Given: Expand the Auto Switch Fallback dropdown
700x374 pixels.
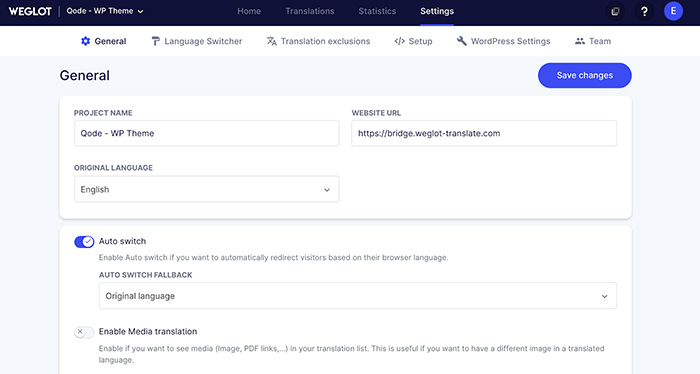Looking at the screenshot, I should [358, 295].
